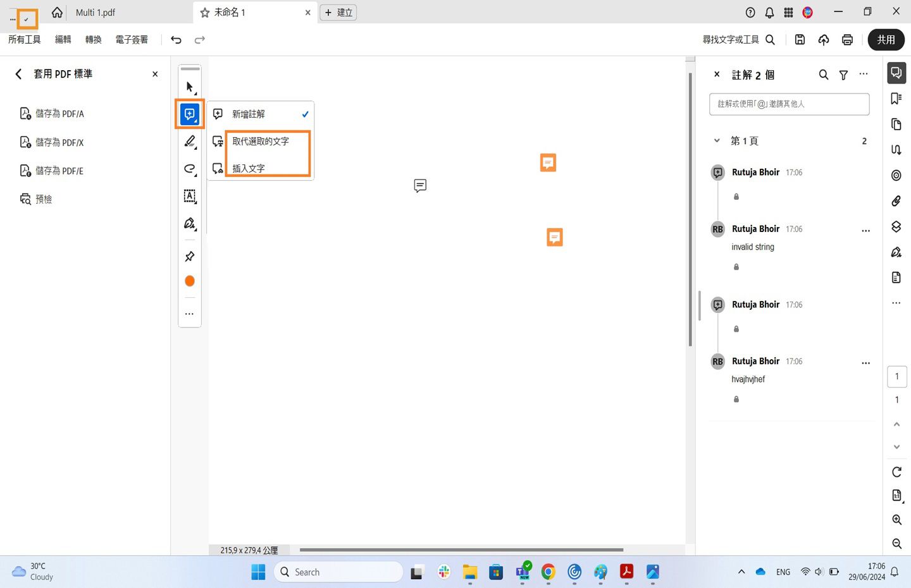Go to the Acrobat home screen
The image size is (911, 588).
[57, 13]
